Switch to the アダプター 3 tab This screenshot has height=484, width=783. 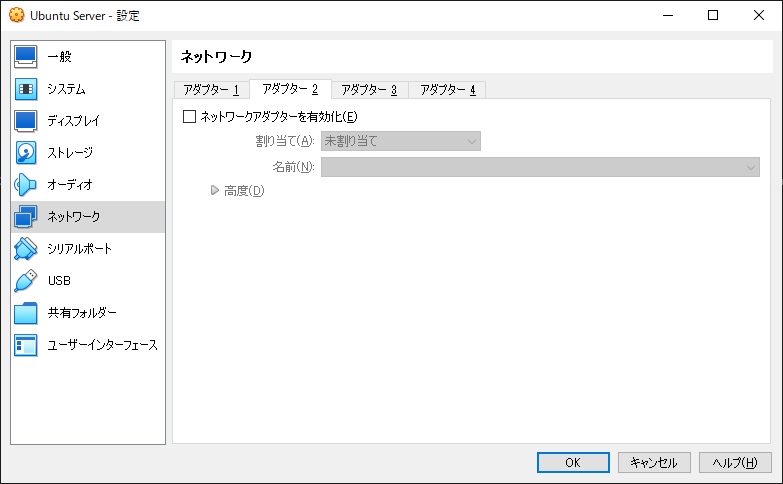pyautogui.click(x=369, y=90)
